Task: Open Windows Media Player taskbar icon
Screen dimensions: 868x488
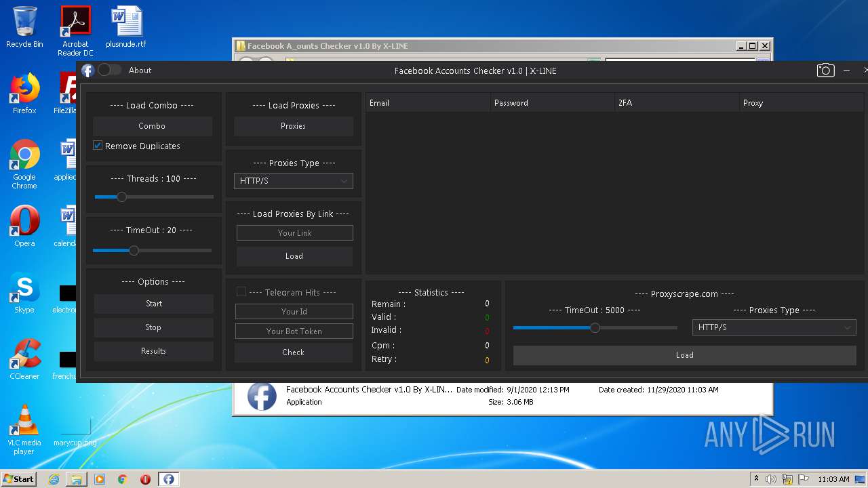Action: 100,479
